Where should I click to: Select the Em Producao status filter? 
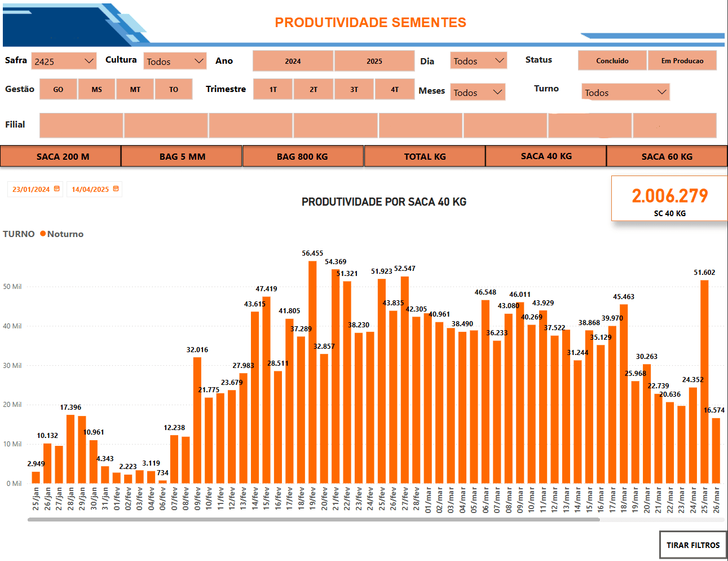682,60
